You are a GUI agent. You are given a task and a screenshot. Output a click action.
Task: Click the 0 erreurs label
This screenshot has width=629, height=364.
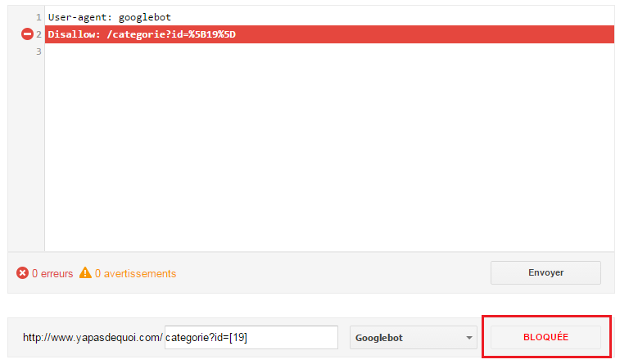52,273
